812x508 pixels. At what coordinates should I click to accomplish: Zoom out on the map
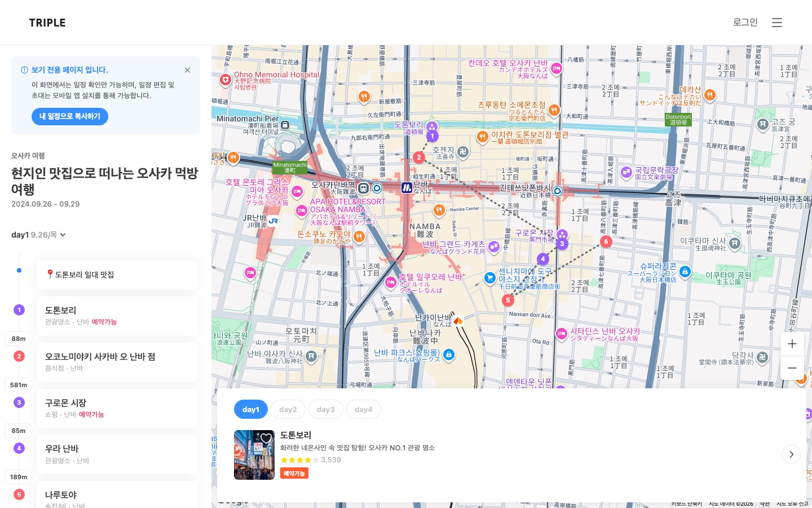(792, 368)
